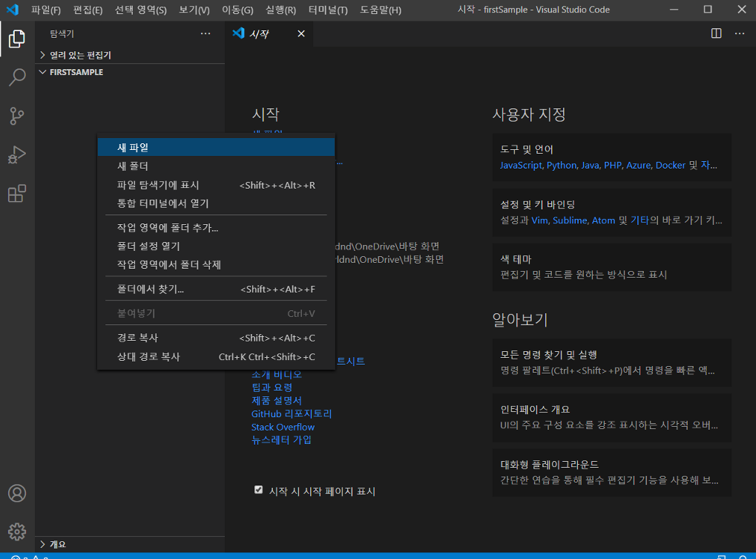
Task: Open the 보기(V) menu
Action: (x=194, y=10)
